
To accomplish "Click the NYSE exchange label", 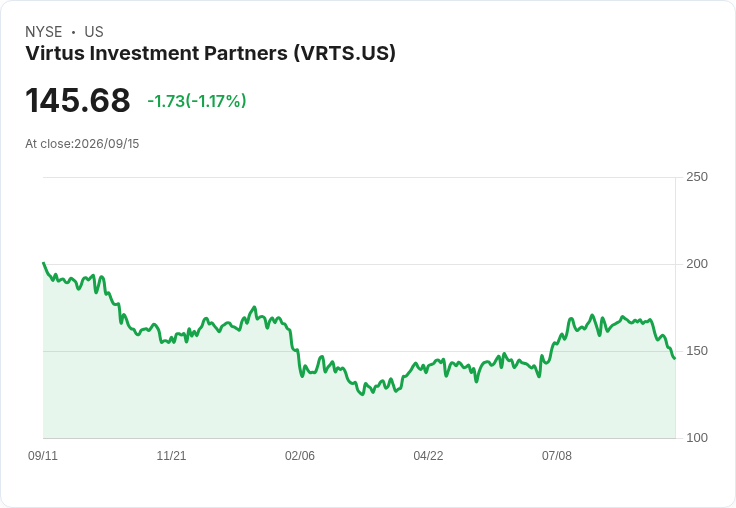I will 44,32.
